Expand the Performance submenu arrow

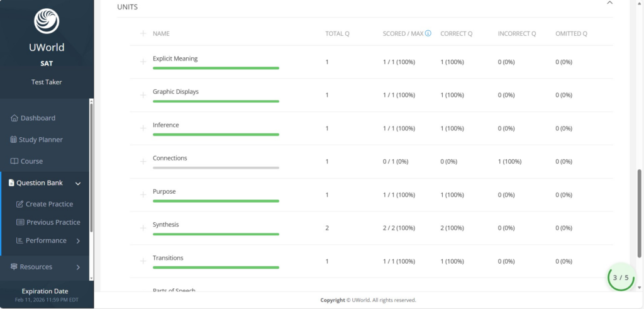coord(78,241)
